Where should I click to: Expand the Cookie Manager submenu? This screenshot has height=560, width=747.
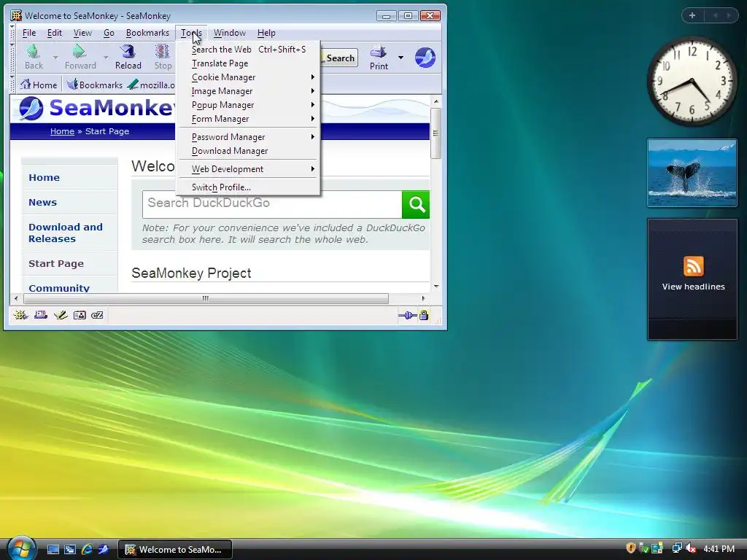[248, 77]
